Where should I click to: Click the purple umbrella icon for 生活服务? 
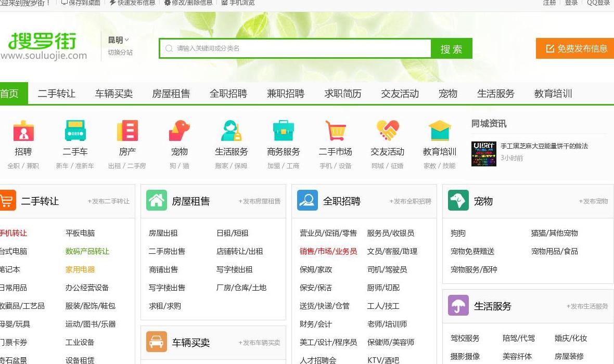458,305
